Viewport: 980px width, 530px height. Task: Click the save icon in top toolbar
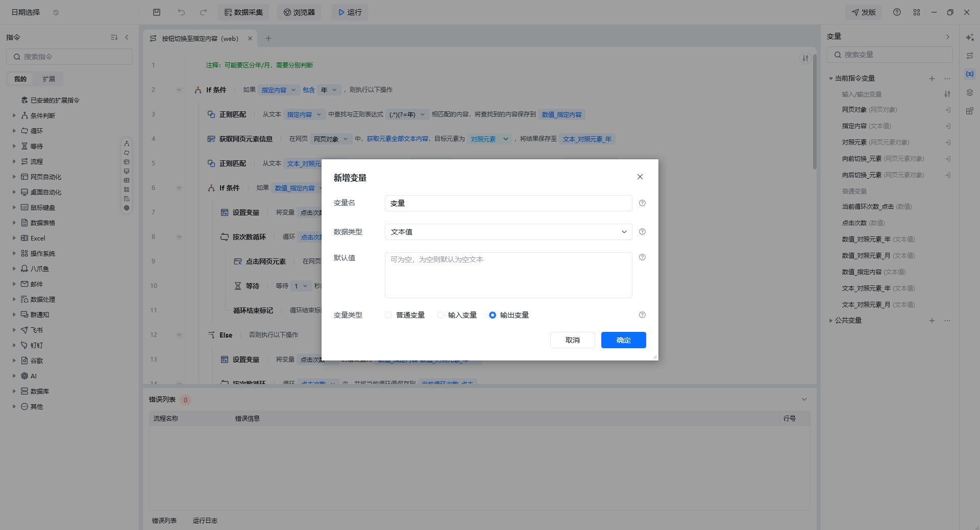pyautogui.click(x=157, y=12)
